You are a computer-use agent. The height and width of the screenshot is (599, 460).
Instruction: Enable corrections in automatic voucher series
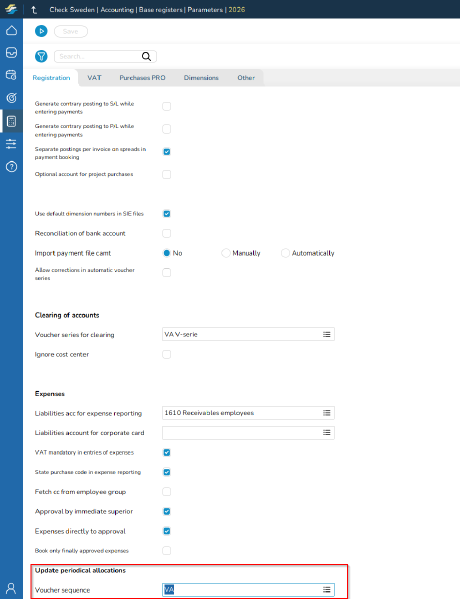point(167,273)
